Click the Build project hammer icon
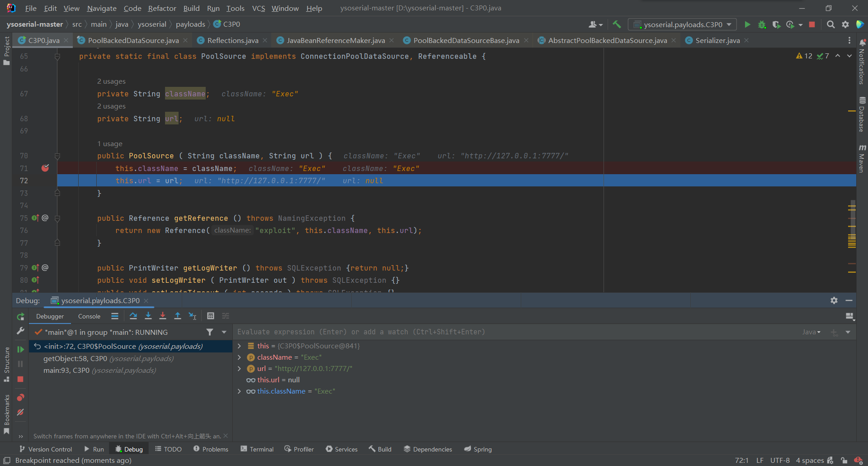The width and height of the screenshot is (868, 466). pyautogui.click(x=617, y=24)
